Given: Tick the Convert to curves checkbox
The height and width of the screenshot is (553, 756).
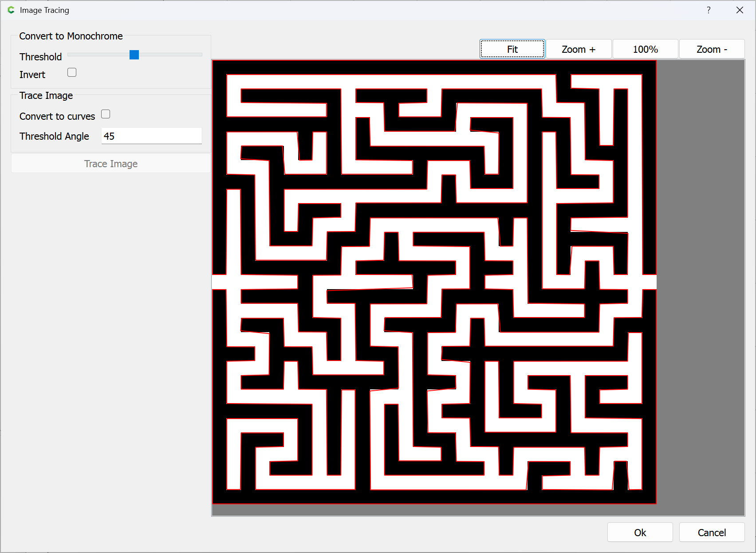Looking at the screenshot, I should click(106, 114).
